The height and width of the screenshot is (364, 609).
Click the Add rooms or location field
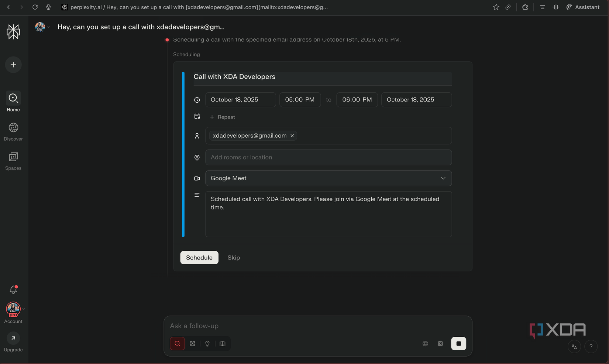(x=328, y=157)
